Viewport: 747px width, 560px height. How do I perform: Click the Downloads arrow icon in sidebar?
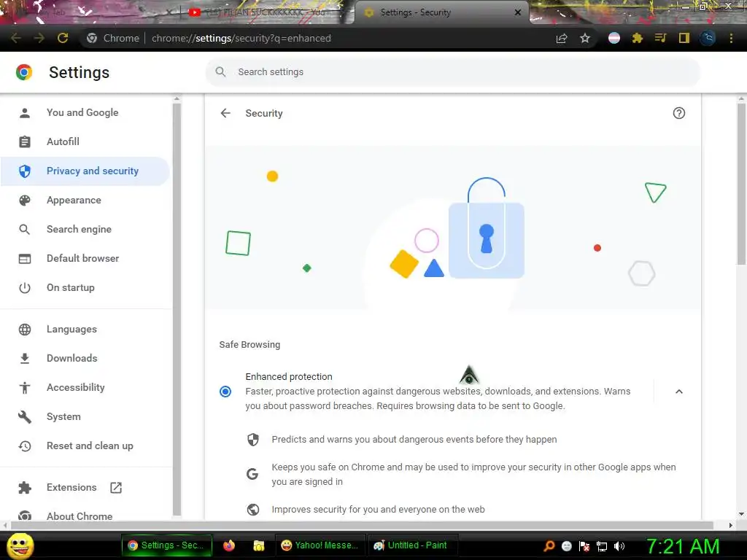(25, 359)
